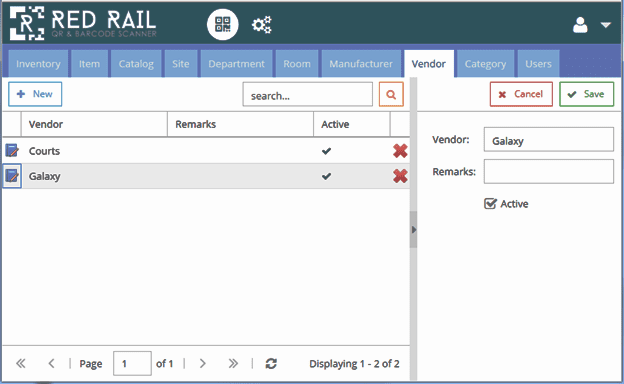The width and height of the screenshot is (624, 384).
Task: Expand the user account dropdown arrow
Action: point(606,25)
